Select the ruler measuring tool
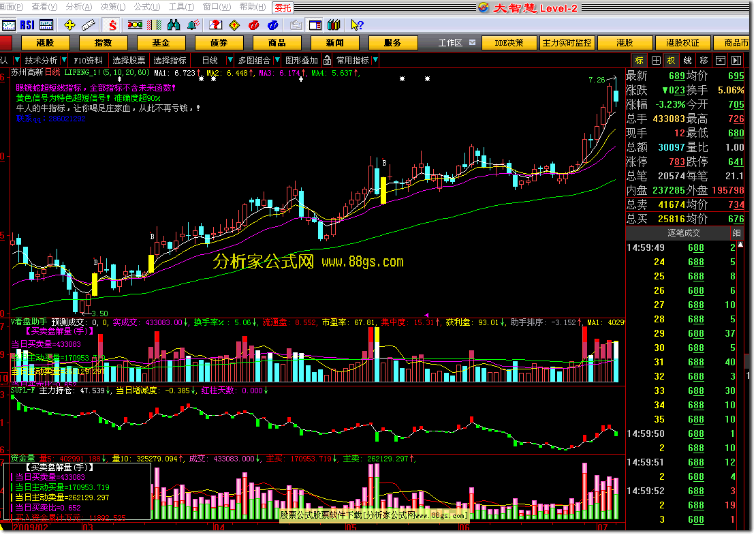 [x=89, y=25]
